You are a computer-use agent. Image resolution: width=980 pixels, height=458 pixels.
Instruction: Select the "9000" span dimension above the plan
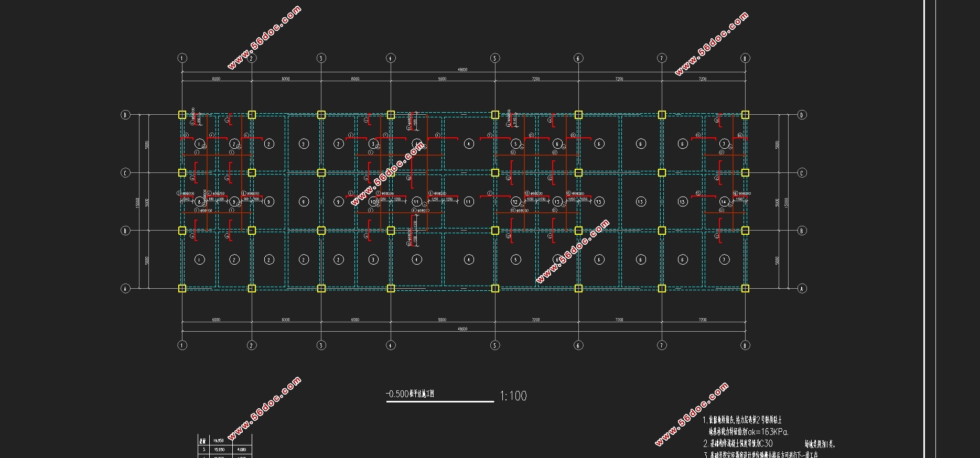pos(442,79)
